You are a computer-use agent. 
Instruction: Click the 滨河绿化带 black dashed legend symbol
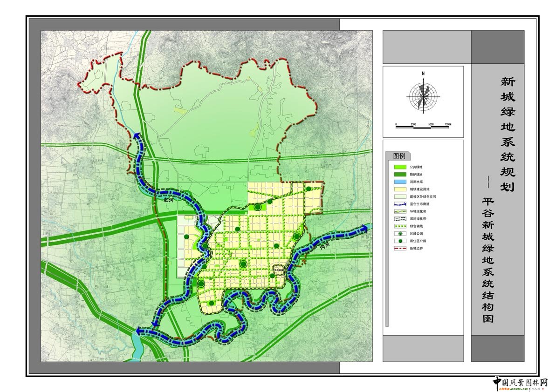(x=401, y=219)
